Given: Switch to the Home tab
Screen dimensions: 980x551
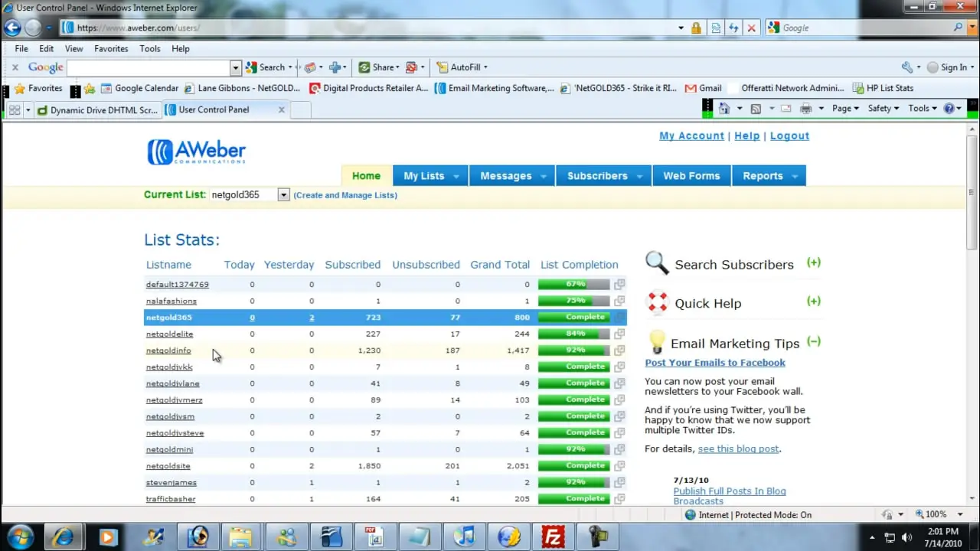Looking at the screenshot, I should click(366, 175).
